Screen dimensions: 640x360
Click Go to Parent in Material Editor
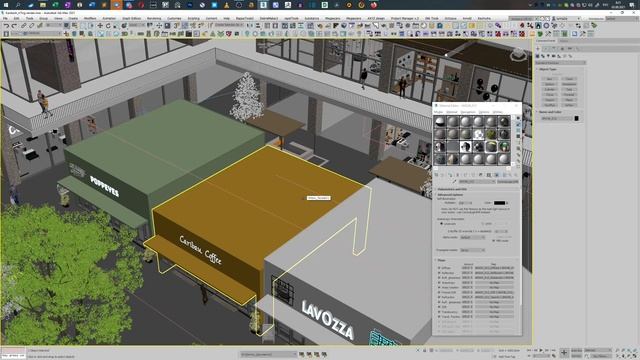click(510, 175)
